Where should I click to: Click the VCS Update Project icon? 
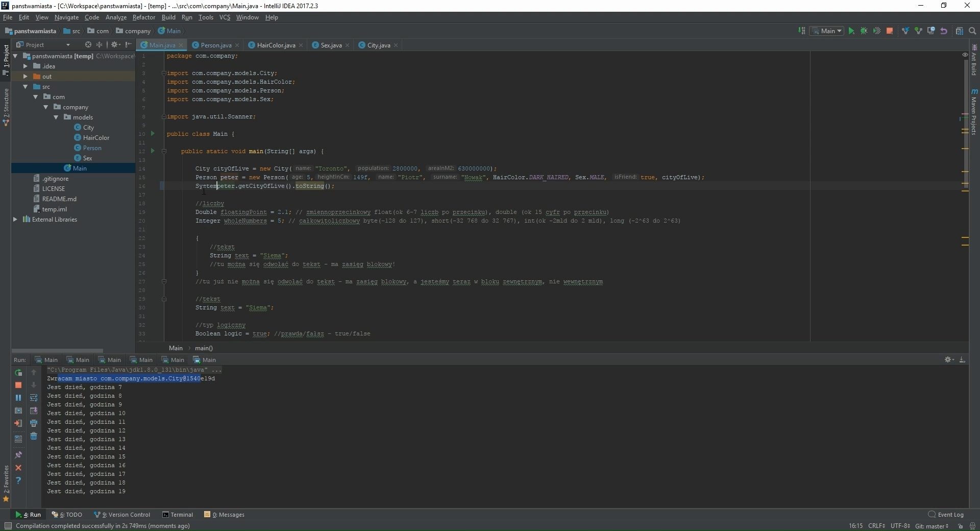905,31
